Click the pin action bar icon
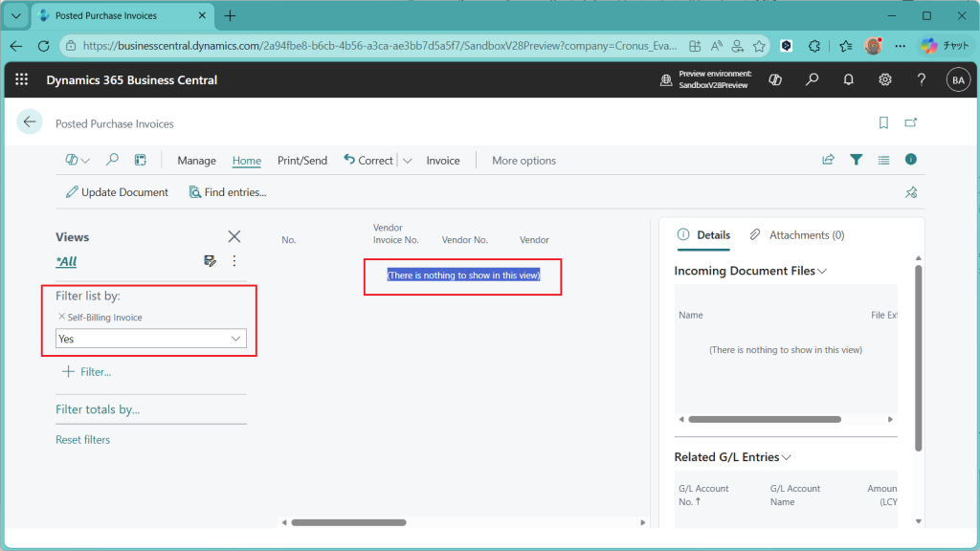The image size is (980, 551). (911, 192)
